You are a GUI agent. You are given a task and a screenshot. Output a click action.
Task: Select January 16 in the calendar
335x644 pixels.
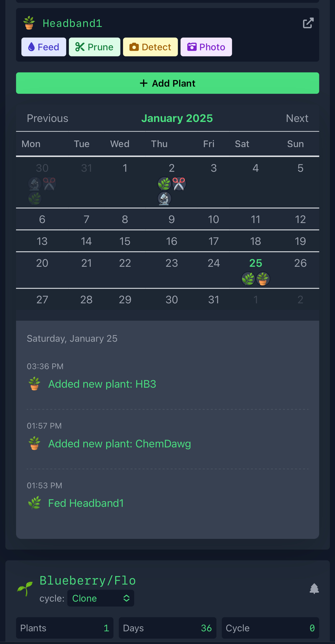pos(172,241)
